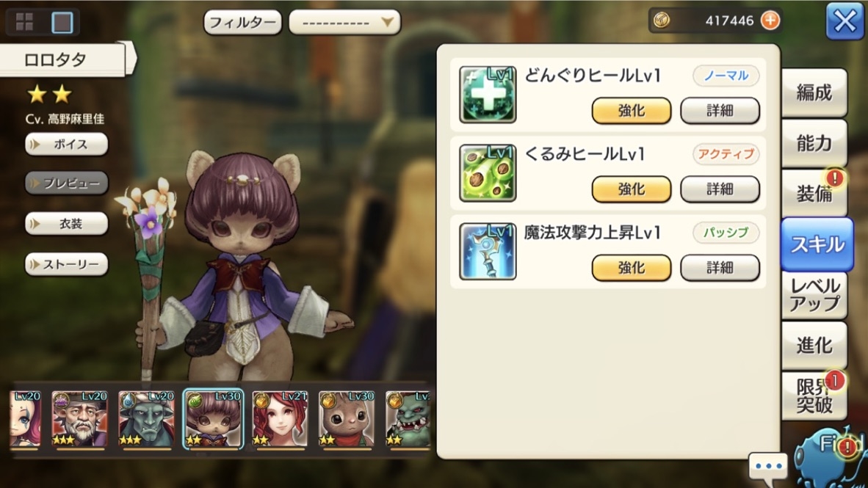
Task: Switch to the 装備 tab
Action: click(814, 194)
